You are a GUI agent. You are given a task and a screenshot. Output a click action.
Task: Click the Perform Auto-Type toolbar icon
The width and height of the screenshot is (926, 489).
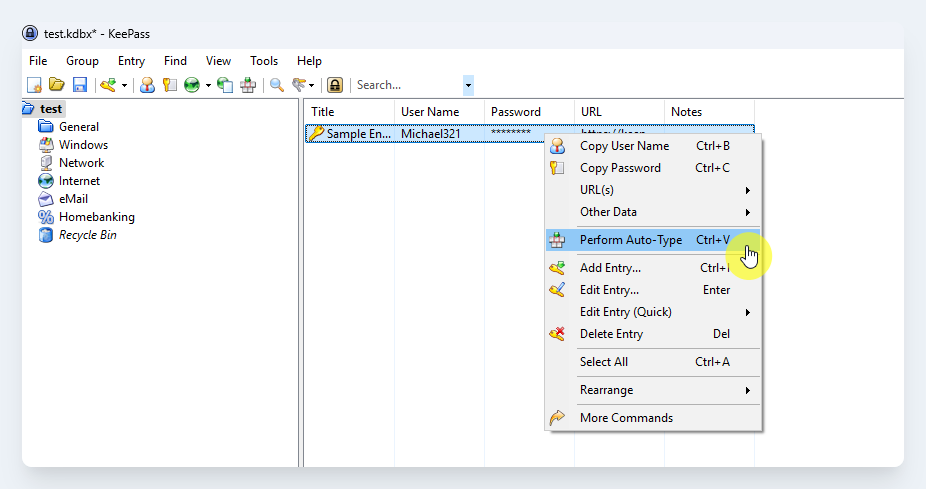(248, 85)
